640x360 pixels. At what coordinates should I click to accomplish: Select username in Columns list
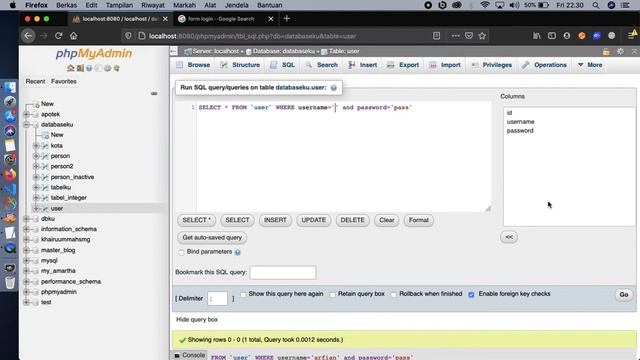pyautogui.click(x=520, y=122)
